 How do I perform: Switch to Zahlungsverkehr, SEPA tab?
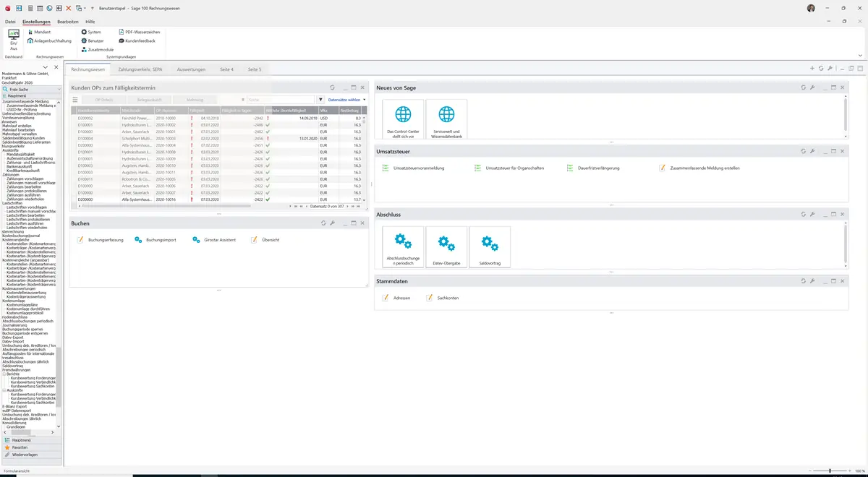click(x=140, y=69)
